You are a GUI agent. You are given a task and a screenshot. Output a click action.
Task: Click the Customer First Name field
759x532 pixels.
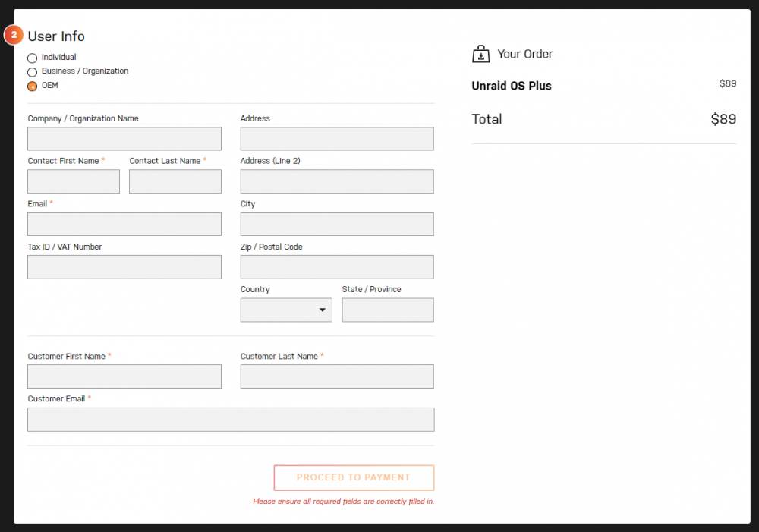click(x=124, y=376)
